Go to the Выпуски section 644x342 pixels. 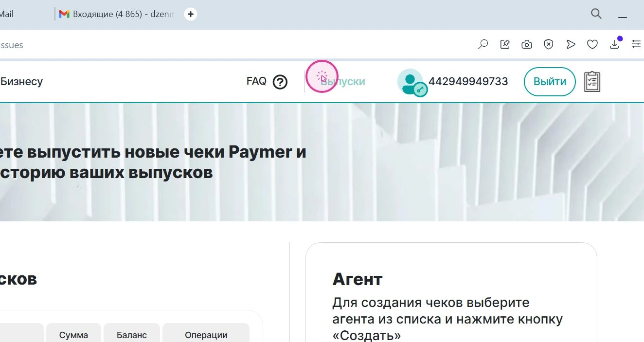[343, 82]
